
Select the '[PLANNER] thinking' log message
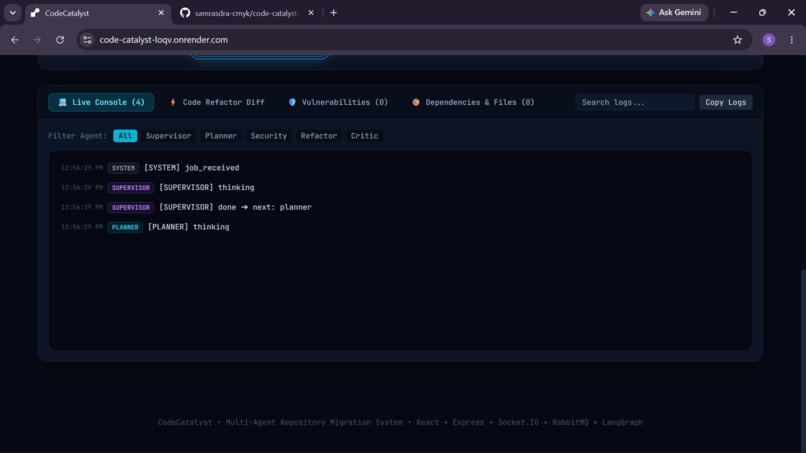188,227
